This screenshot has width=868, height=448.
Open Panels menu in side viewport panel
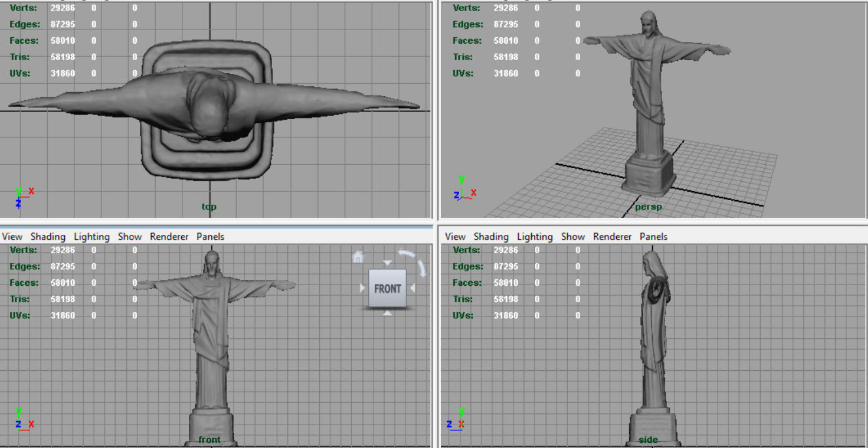coord(653,237)
